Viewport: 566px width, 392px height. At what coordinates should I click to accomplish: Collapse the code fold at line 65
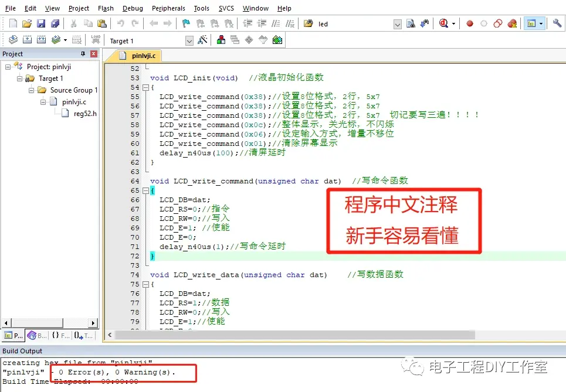tap(145, 190)
